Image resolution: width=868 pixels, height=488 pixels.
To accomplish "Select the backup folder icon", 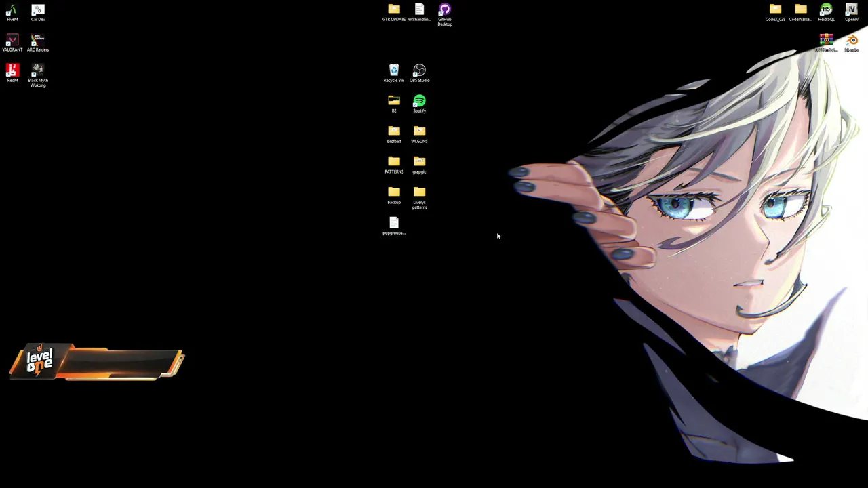I will (394, 196).
